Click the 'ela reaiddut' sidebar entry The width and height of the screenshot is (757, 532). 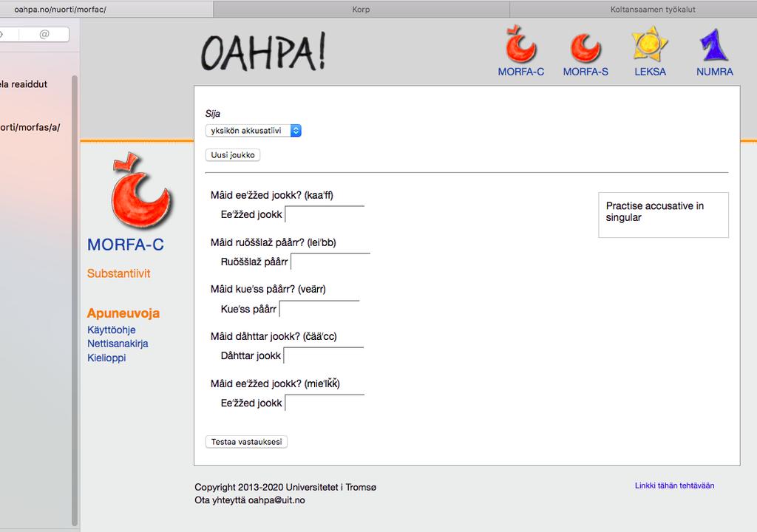(x=24, y=84)
